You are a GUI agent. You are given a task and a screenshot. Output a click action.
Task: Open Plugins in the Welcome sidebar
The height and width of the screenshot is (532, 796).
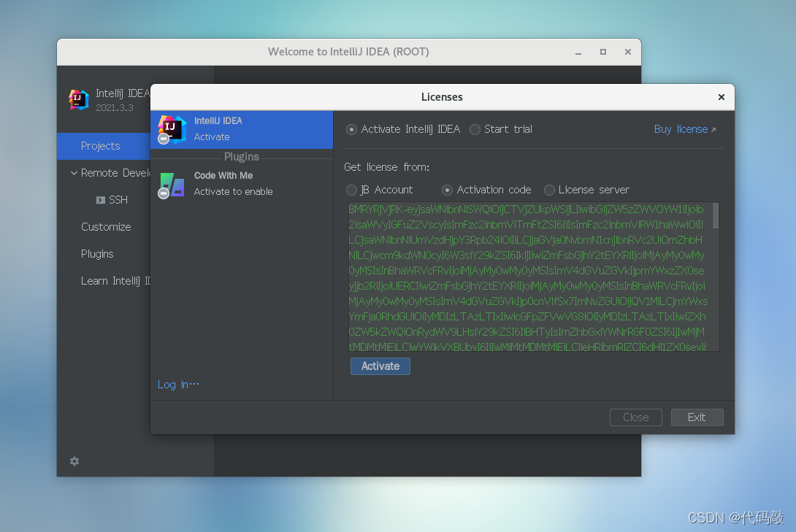click(97, 253)
